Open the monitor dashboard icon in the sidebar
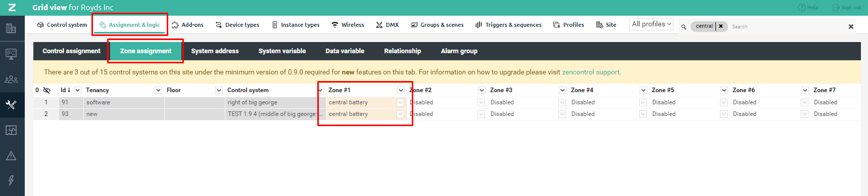 click(x=11, y=54)
